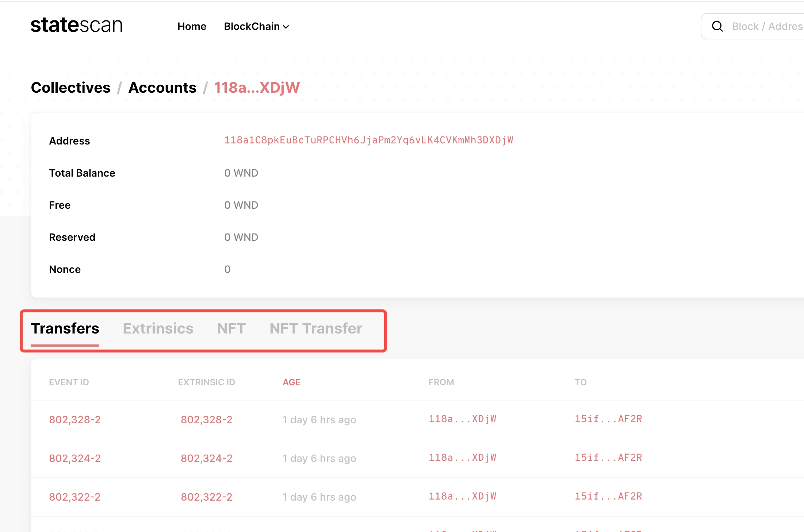Screen dimensions: 804x532
Task: Open the NFT Transfer tab
Action: (x=316, y=328)
